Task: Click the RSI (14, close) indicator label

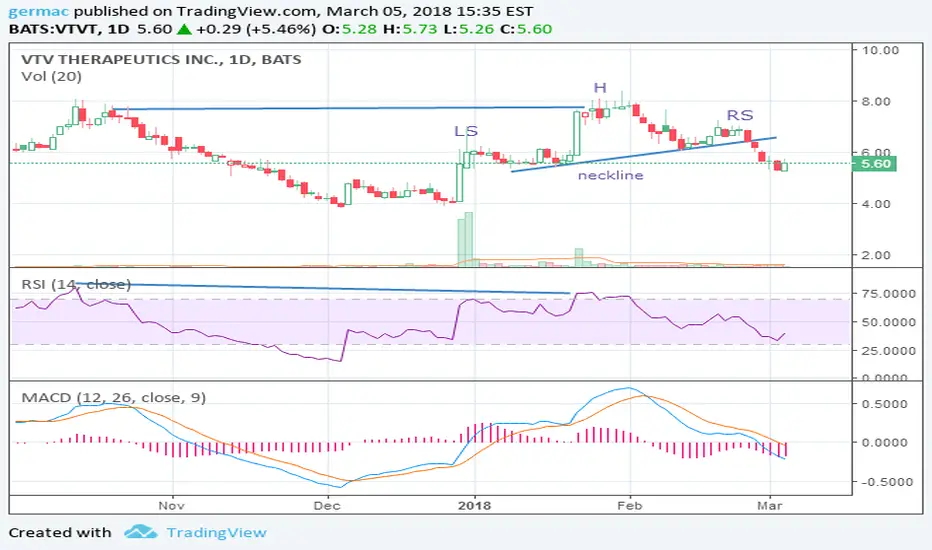Action: [76, 285]
